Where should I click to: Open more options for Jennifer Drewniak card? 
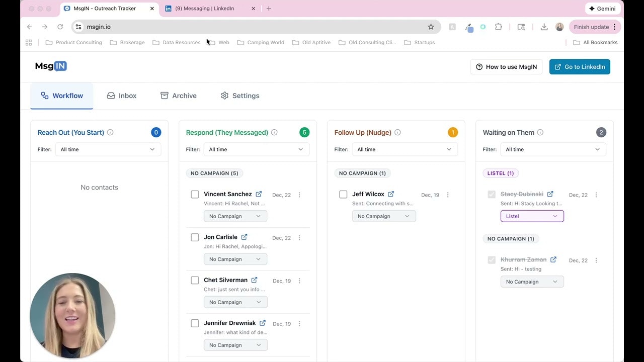pos(299,324)
